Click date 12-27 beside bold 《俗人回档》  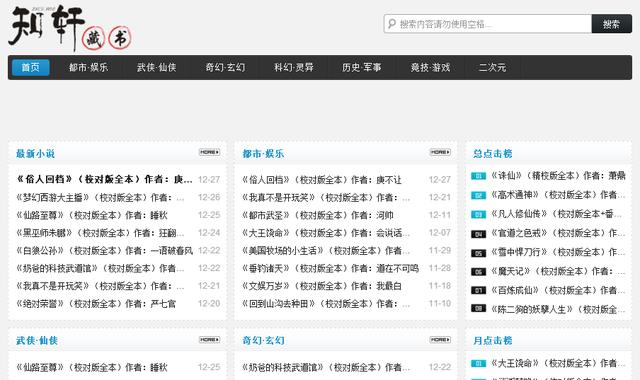tap(209, 180)
